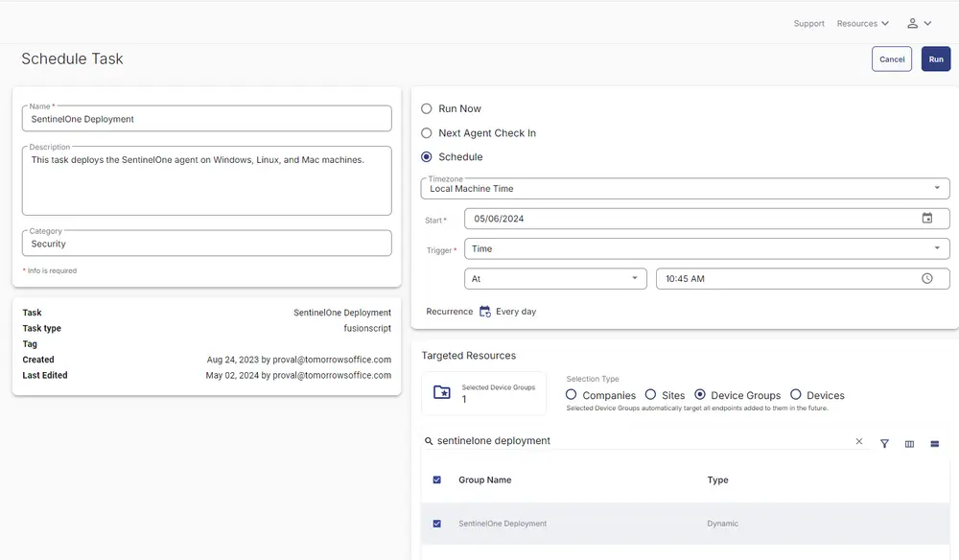This screenshot has height=560, width=959.
Task: Edit the Name input field
Action: coord(207,119)
